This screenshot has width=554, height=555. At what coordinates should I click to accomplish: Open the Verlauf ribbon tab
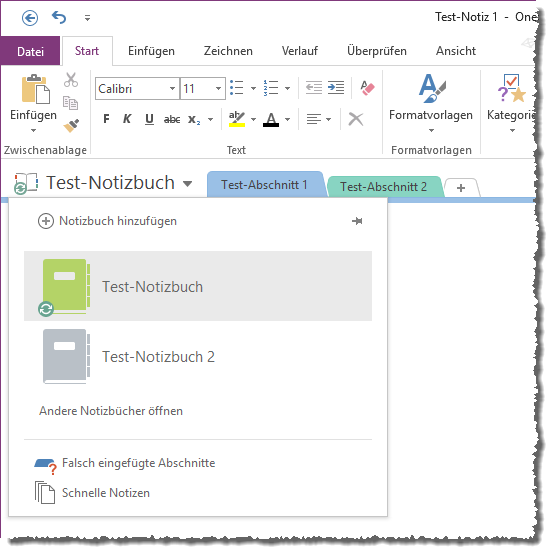tap(299, 51)
